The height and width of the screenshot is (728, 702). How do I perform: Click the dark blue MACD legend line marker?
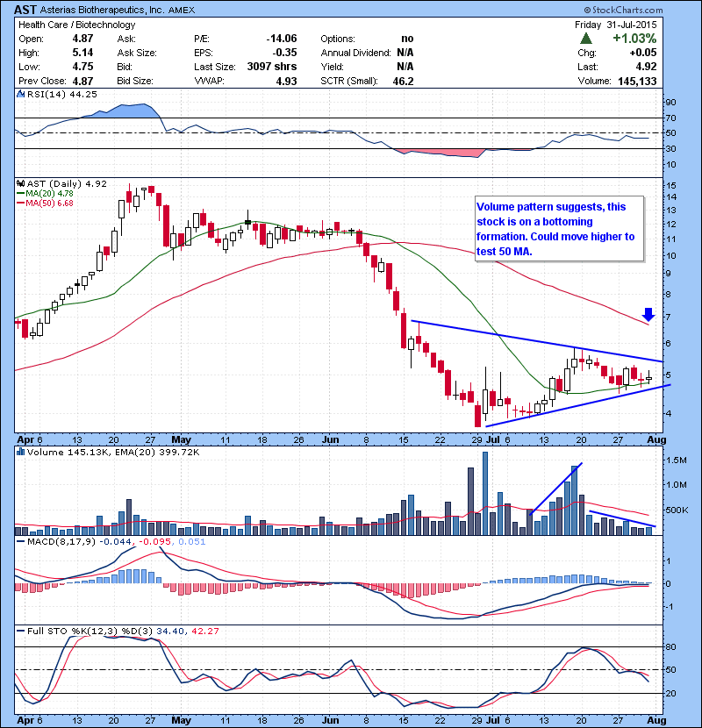click(20, 542)
